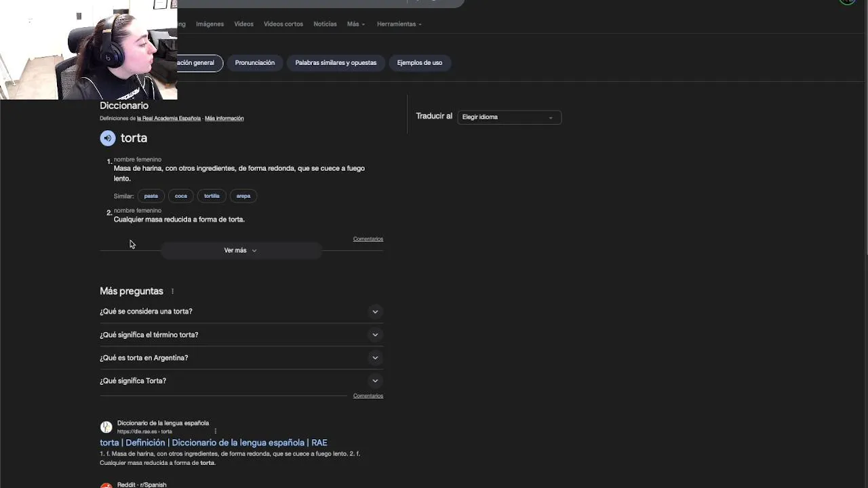The width and height of the screenshot is (868, 488).
Task: Open options menu beside dle.rae.es result
Action: point(216,431)
